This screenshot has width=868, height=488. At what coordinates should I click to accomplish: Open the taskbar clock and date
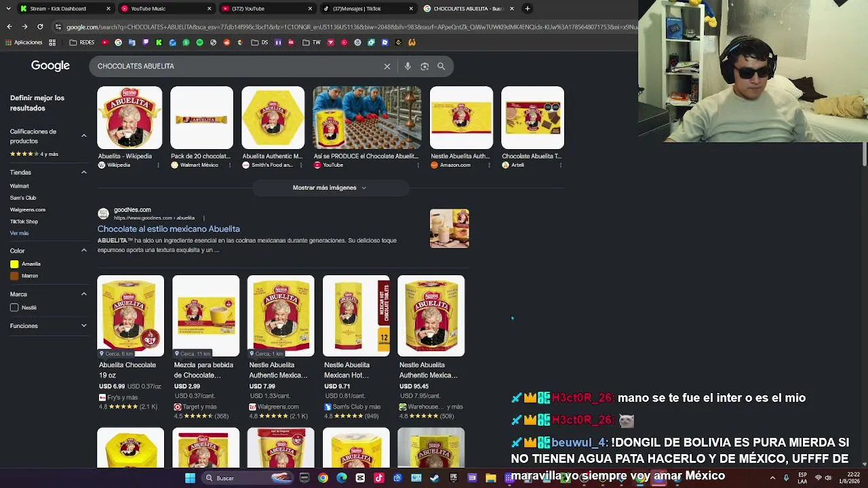pyautogui.click(x=849, y=478)
